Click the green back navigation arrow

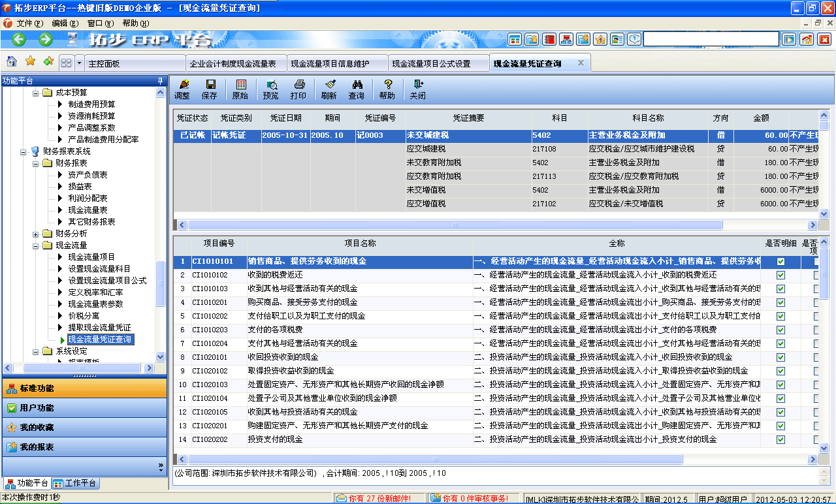(18, 39)
